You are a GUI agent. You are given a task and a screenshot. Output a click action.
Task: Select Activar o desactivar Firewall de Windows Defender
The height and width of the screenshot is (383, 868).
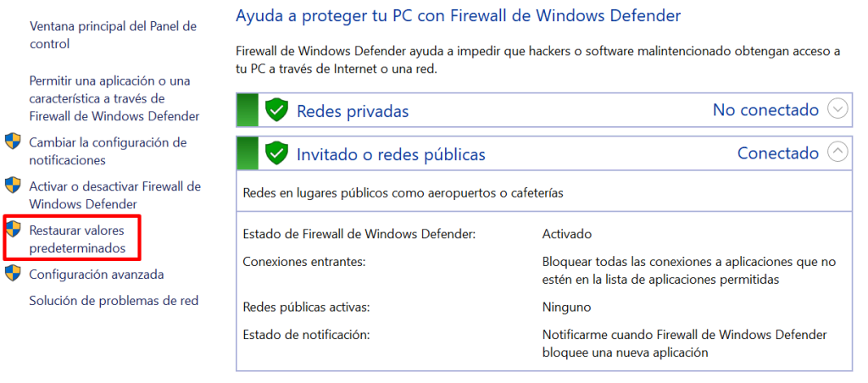114,195
